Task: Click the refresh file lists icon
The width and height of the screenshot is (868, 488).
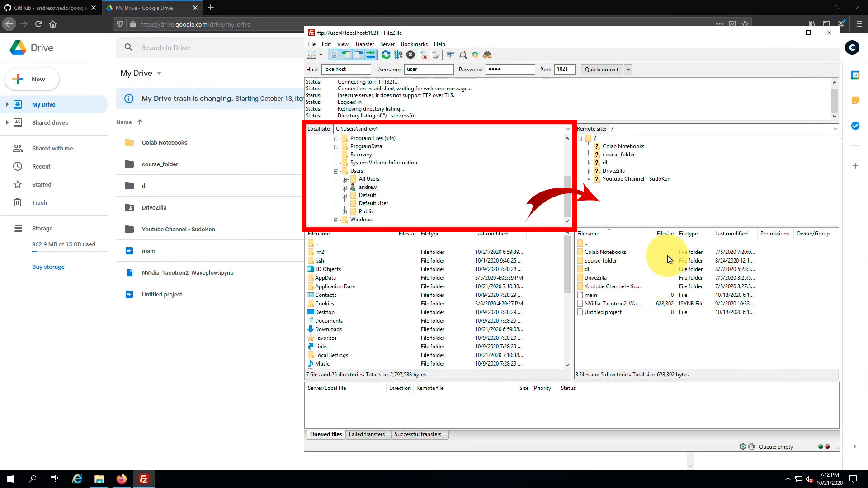Action: [x=386, y=55]
